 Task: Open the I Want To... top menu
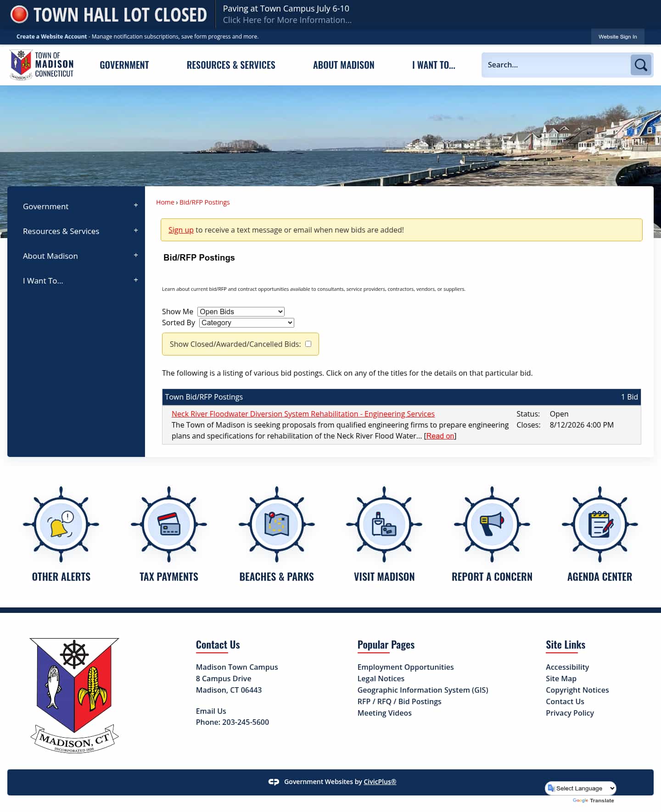pyautogui.click(x=434, y=65)
